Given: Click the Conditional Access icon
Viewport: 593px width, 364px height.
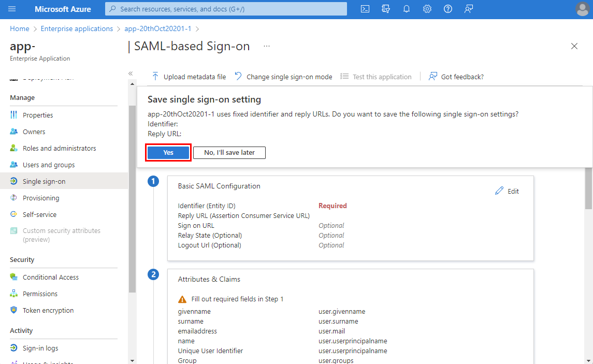Looking at the screenshot, I should point(13,276).
